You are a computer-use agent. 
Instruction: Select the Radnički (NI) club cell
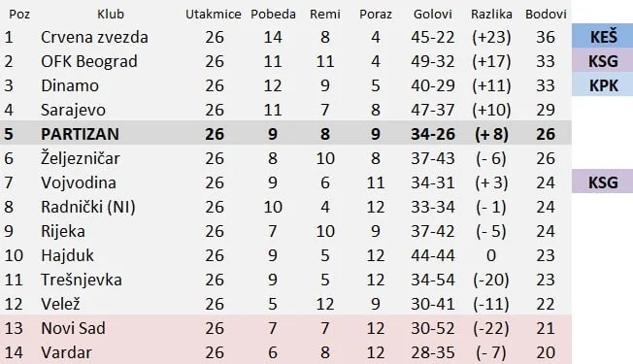[88, 207]
